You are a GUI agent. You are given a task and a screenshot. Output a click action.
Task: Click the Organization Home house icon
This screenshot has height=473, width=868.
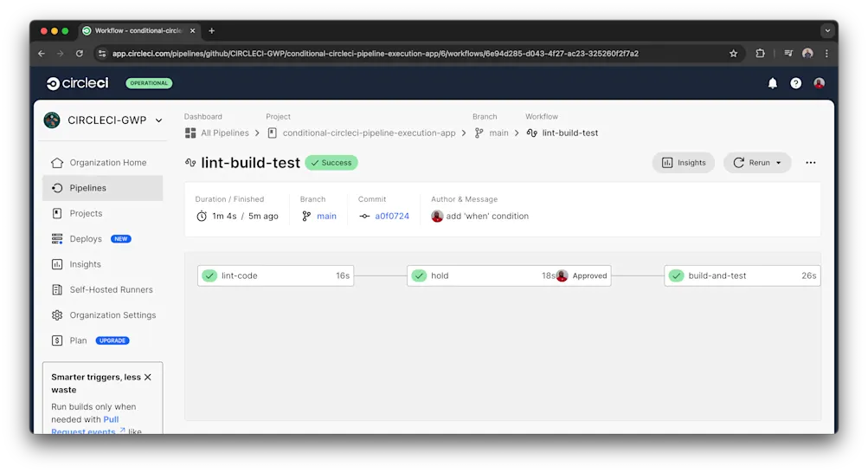point(57,163)
